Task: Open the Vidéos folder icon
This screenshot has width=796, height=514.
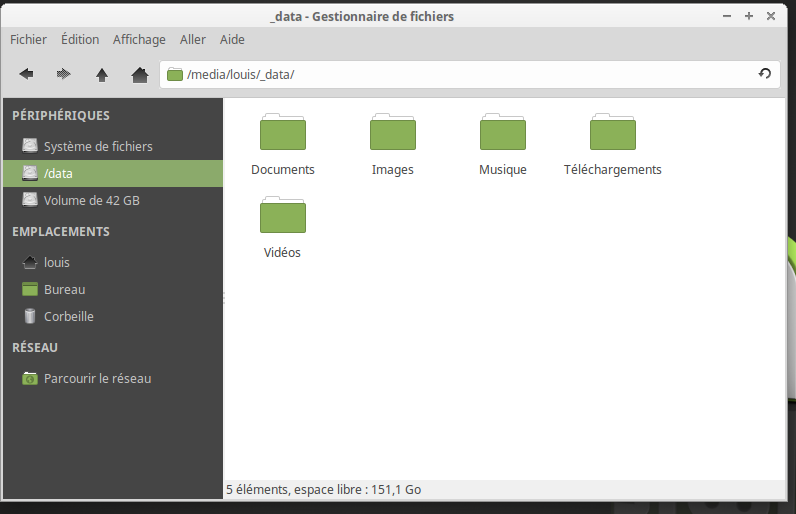Action: coord(283,215)
